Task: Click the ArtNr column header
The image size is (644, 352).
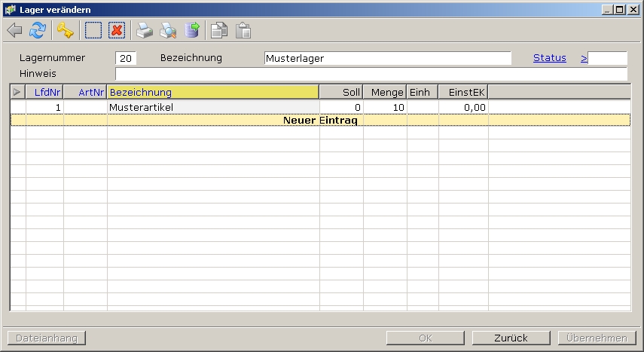Action: click(85, 92)
